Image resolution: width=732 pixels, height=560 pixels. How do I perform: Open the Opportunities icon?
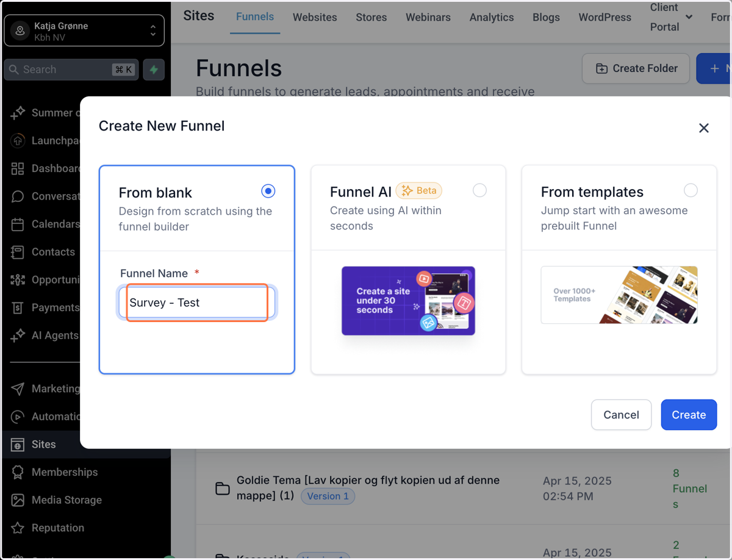(18, 280)
